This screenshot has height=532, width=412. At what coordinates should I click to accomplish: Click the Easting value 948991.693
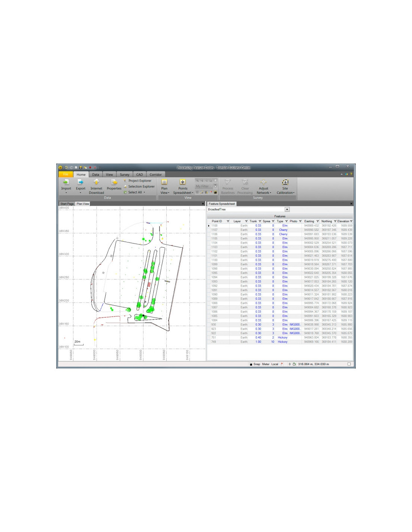point(311,234)
